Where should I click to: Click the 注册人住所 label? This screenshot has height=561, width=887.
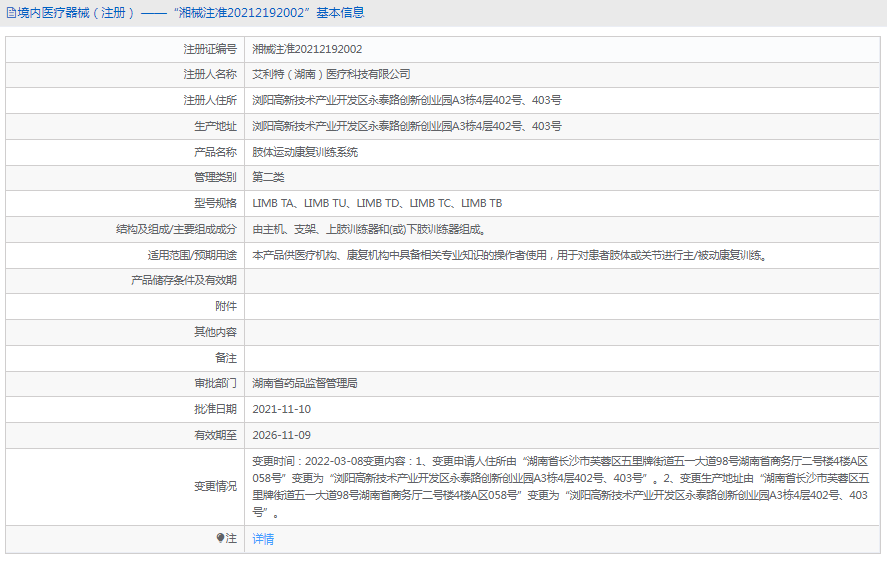coord(210,100)
